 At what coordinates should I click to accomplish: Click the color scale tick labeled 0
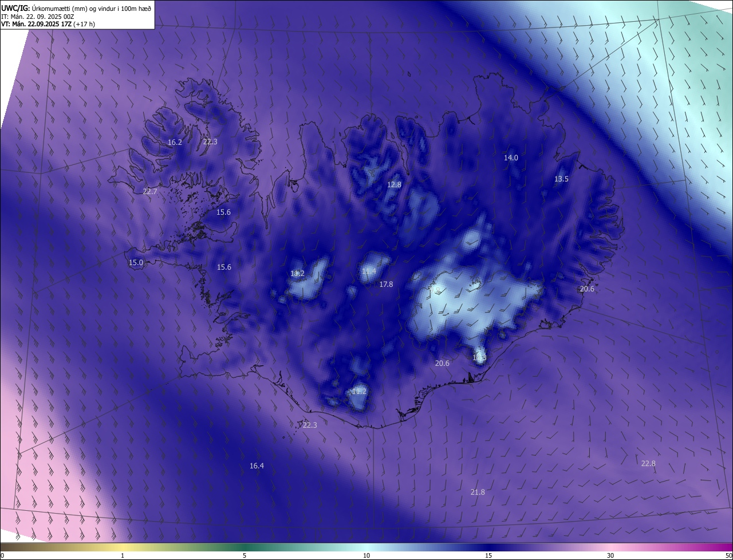click(2, 555)
